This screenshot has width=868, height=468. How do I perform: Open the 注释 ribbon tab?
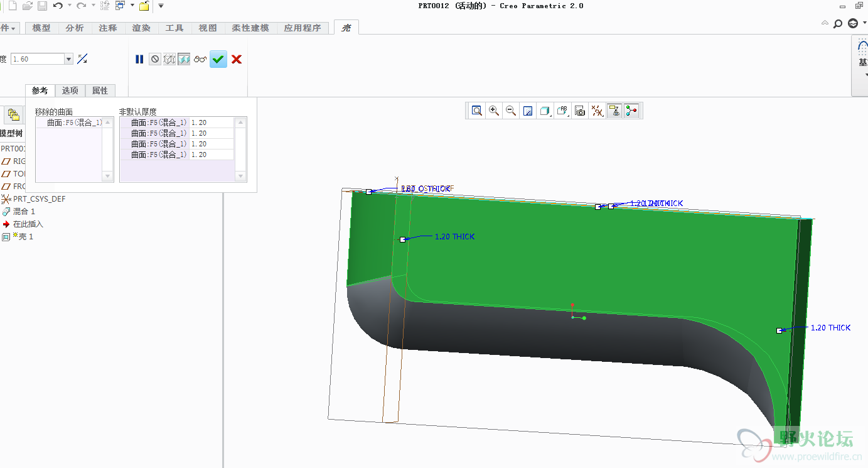pos(108,28)
